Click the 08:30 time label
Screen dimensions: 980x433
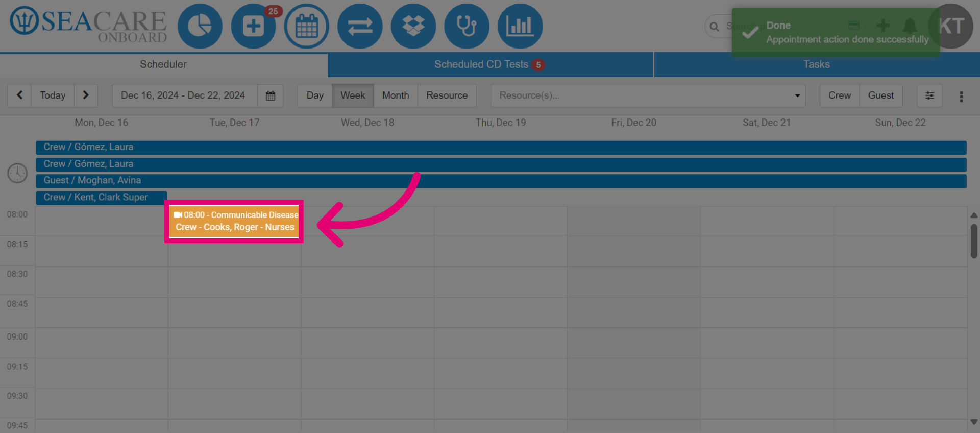17,274
